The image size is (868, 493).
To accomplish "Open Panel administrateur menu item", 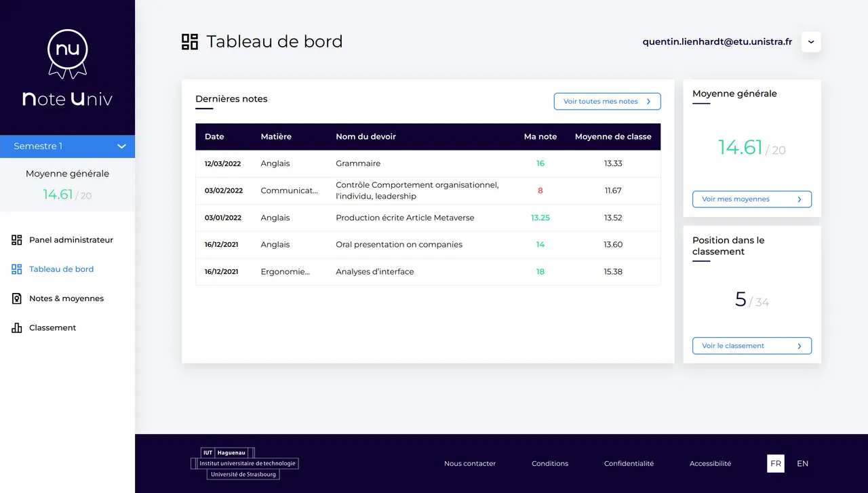I will [62, 240].
